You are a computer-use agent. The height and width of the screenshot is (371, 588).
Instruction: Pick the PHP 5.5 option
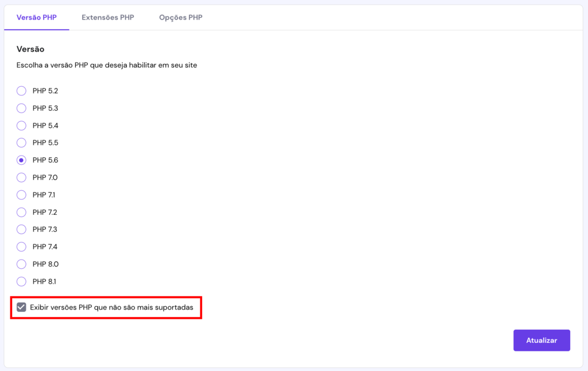pyautogui.click(x=21, y=142)
